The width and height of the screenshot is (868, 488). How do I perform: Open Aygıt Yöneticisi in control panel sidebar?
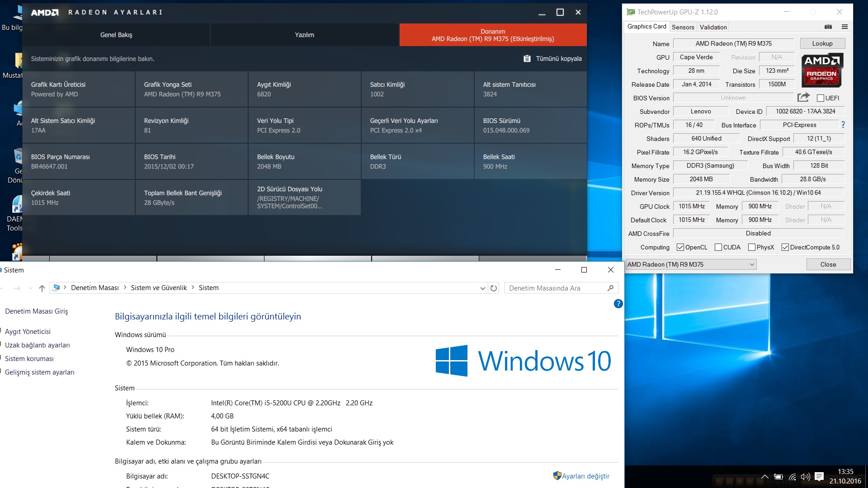tap(28, 331)
